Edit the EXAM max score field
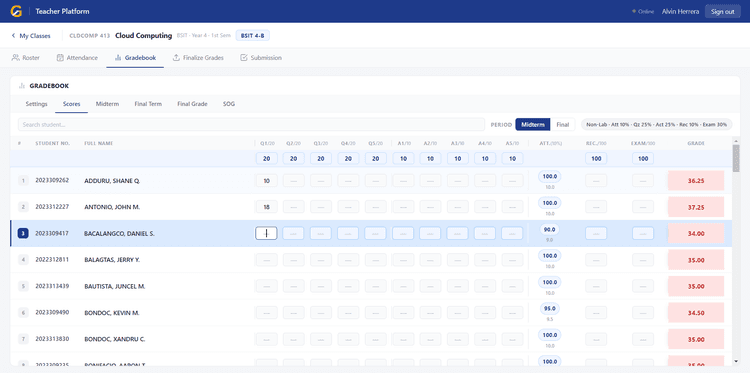Viewport: 750px width, 373px height. tap(643, 159)
